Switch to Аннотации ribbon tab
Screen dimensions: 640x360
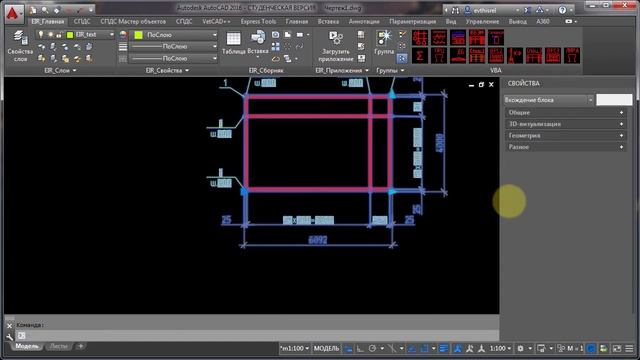(364, 21)
